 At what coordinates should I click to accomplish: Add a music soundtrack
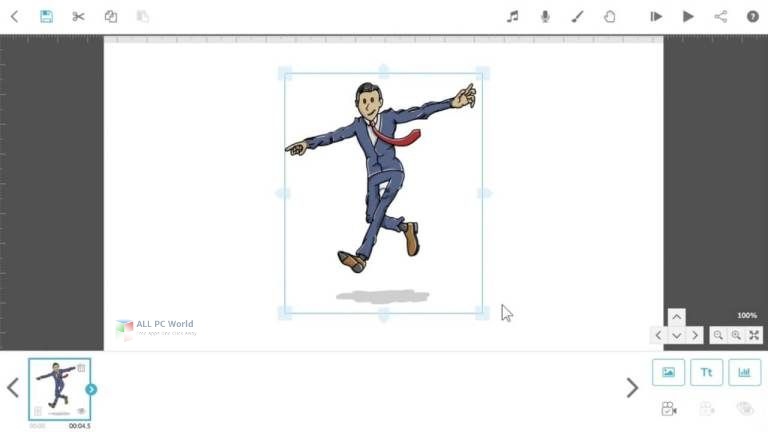pyautogui.click(x=513, y=17)
